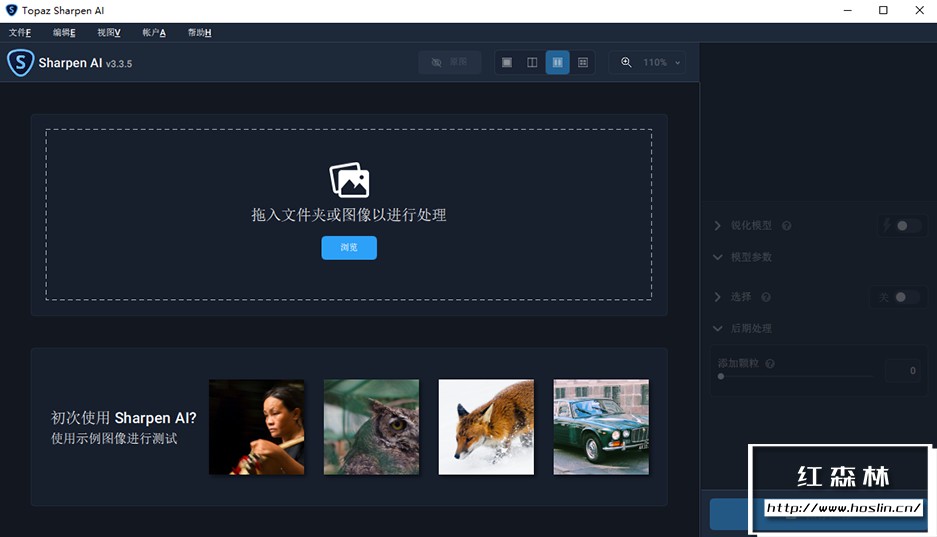Close the Topaz Sharpen AI window
937x537 pixels.
click(920, 10)
